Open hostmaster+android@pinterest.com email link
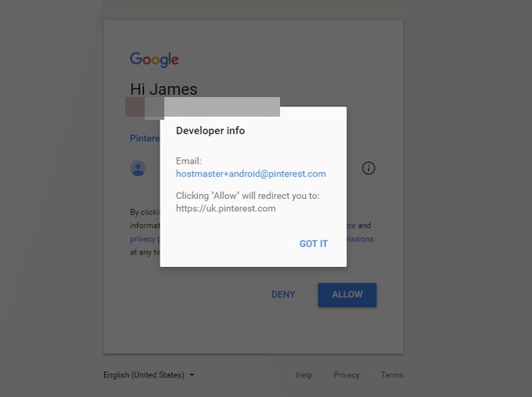Screen dimensions: 532x397 click(250, 174)
